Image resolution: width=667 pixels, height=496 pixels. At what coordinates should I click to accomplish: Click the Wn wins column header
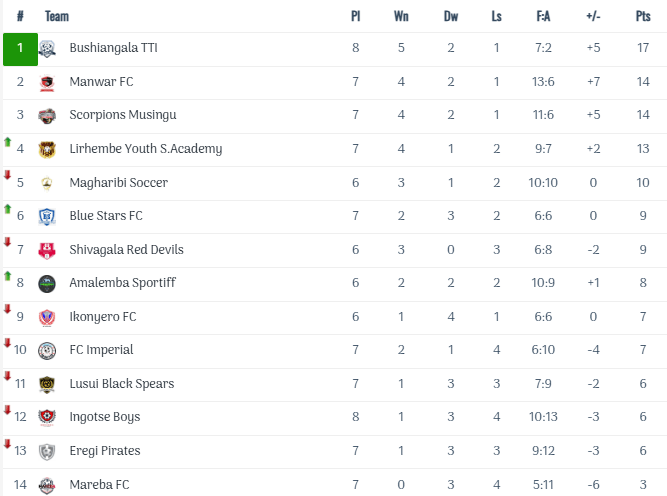tap(401, 16)
